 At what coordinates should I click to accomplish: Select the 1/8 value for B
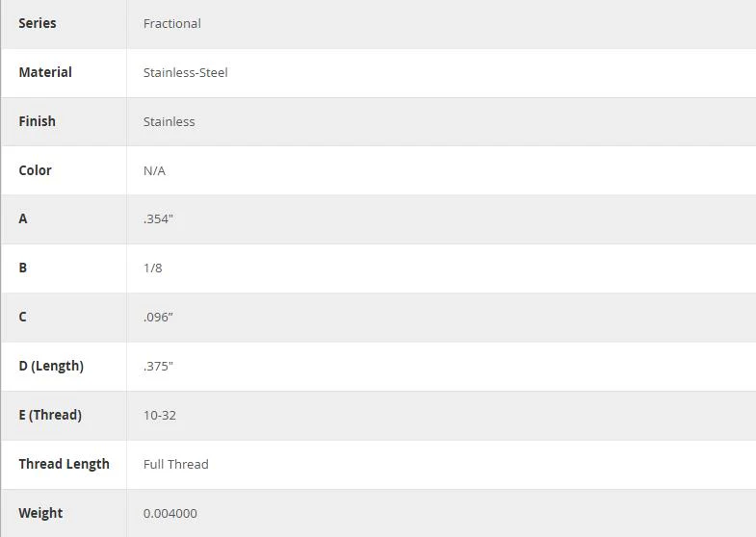[x=152, y=268]
